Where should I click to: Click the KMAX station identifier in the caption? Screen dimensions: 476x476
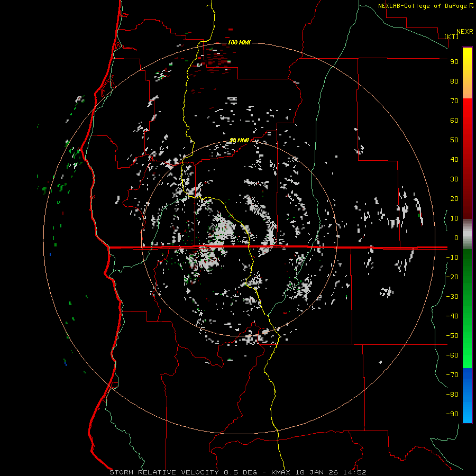281,472
